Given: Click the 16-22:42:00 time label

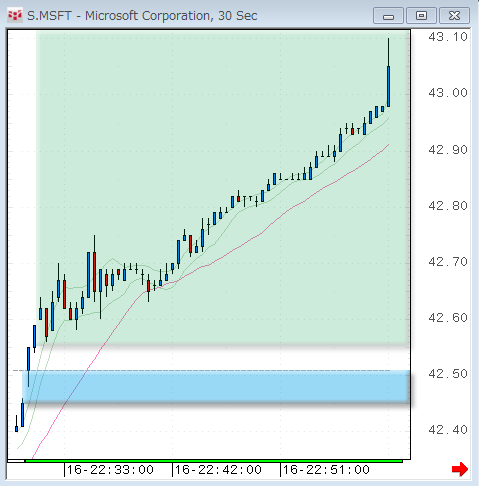Looking at the screenshot, I should click(218, 470).
